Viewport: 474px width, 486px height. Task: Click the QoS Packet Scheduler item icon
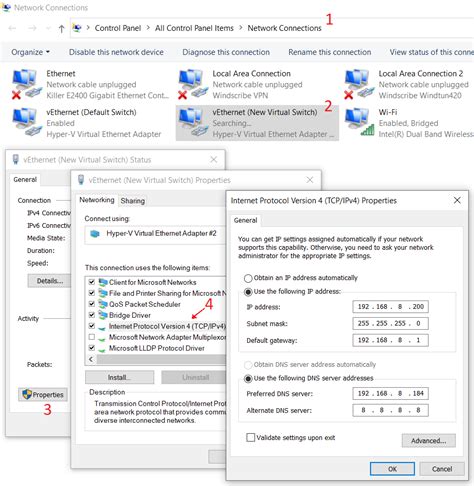(103, 304)
